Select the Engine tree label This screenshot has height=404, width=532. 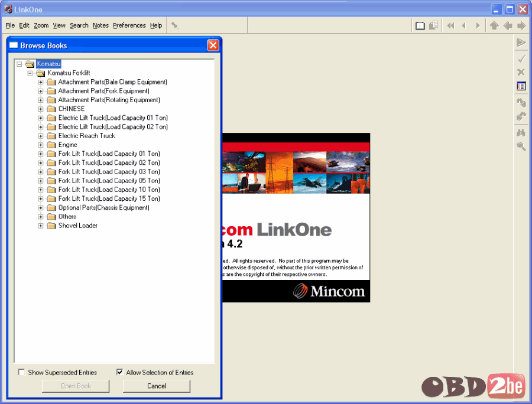click(x=67, y=145)
